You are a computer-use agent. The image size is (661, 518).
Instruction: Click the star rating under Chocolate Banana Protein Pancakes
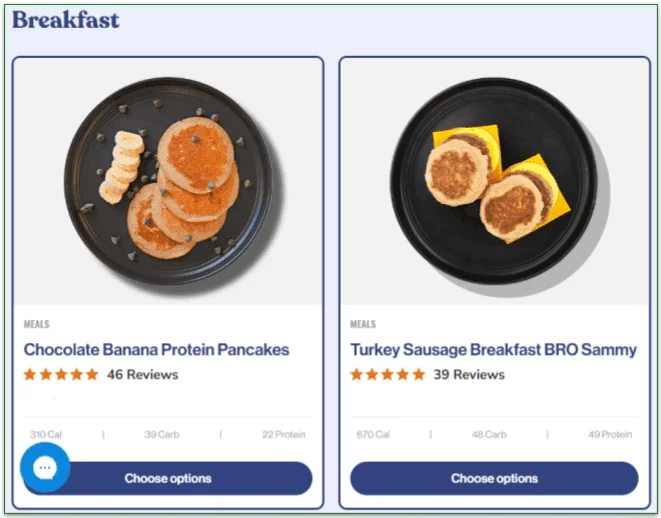(61, 375)
